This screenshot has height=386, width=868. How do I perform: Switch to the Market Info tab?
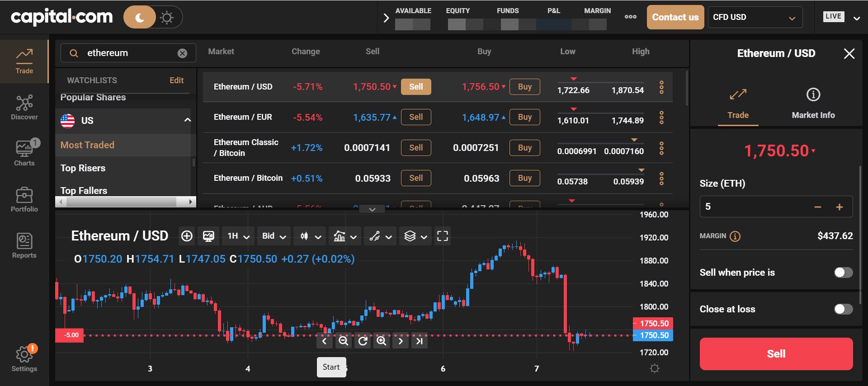click(813, 104)
